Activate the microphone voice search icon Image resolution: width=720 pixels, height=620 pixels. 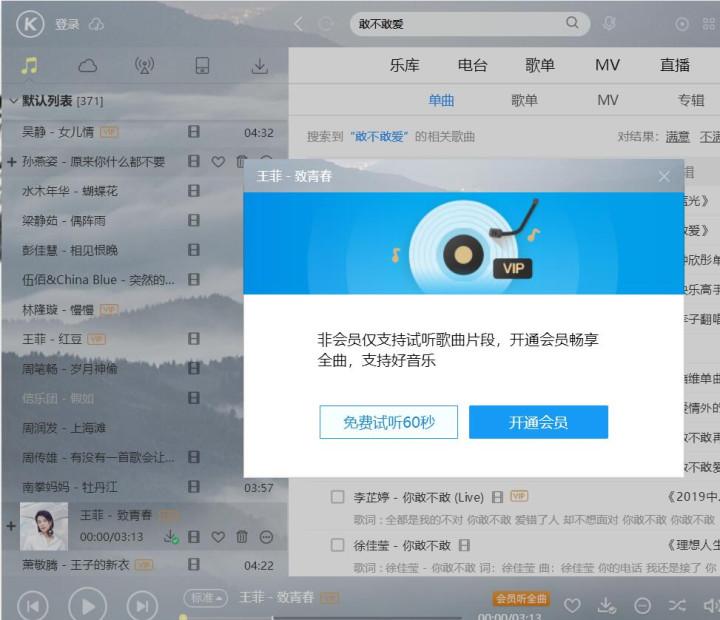pos(609,23)
